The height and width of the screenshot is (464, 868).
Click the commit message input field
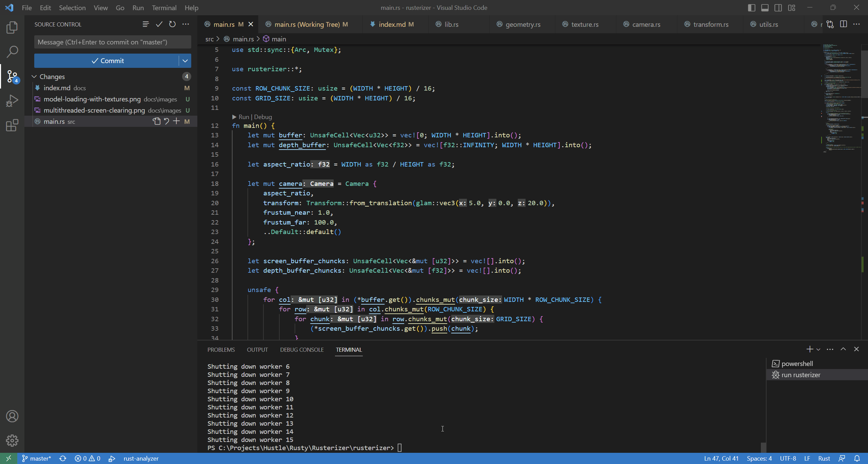(x=113, y=42)
